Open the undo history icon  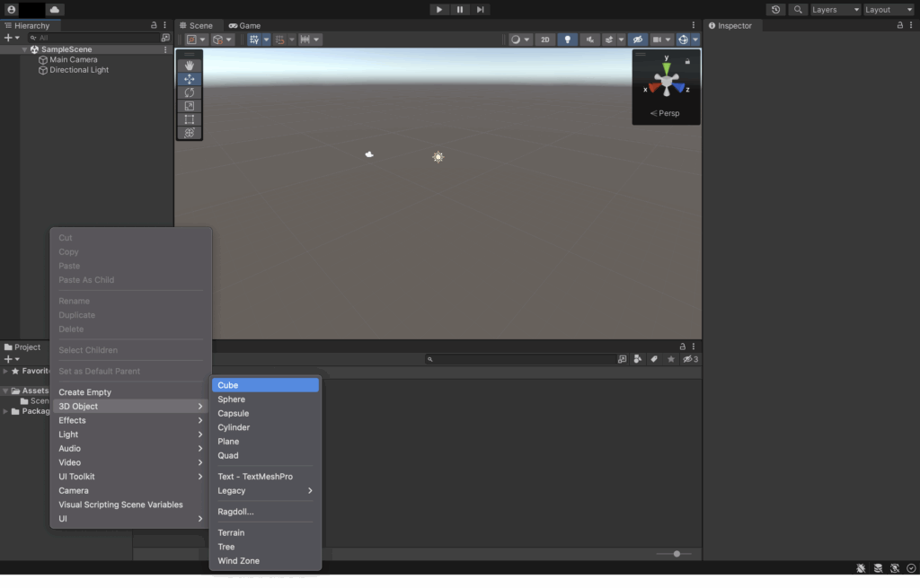tap(776, 10)
